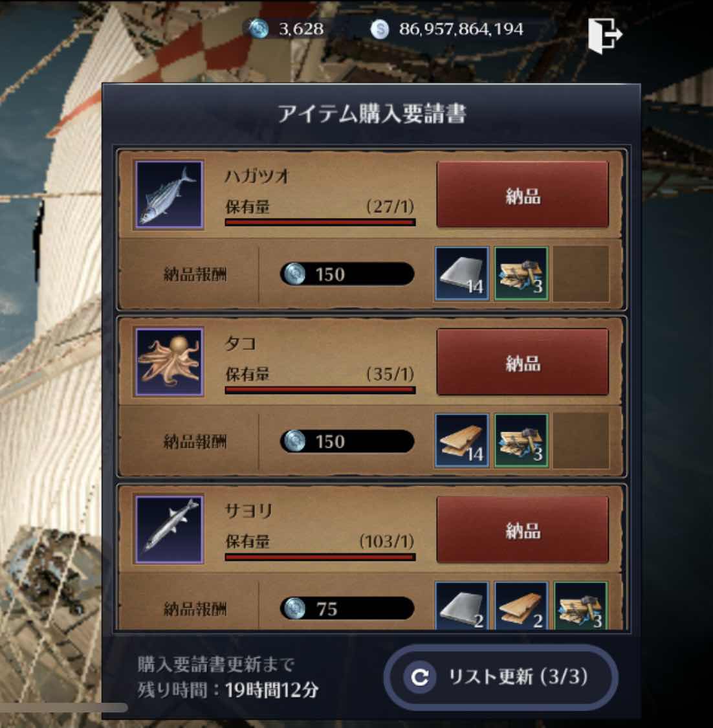Inspect the ship material reward for サヨリ
713x728 pixels.
coord(581,606)
